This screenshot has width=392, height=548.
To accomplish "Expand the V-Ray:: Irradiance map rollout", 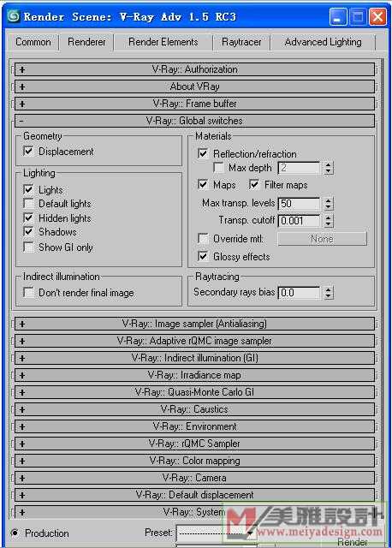I will coord(194,375).
